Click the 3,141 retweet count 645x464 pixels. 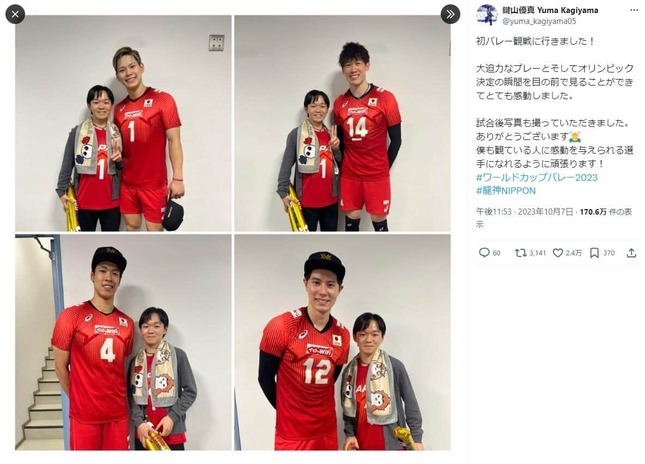pos(537,253)
